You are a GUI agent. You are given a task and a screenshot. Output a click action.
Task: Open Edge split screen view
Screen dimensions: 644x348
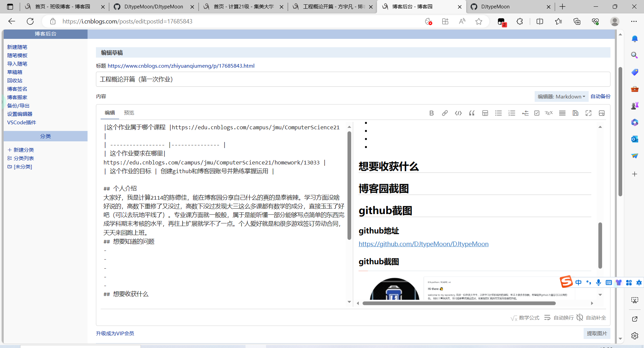click(540, 21)
